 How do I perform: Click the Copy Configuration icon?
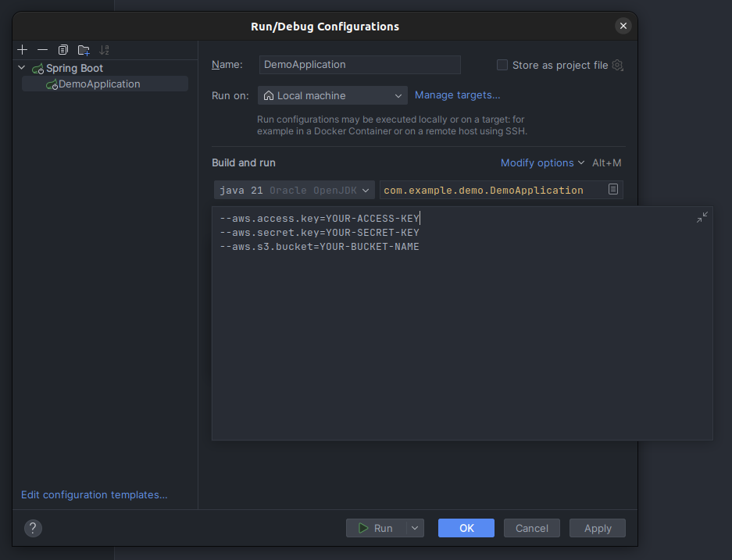[63, 49]
